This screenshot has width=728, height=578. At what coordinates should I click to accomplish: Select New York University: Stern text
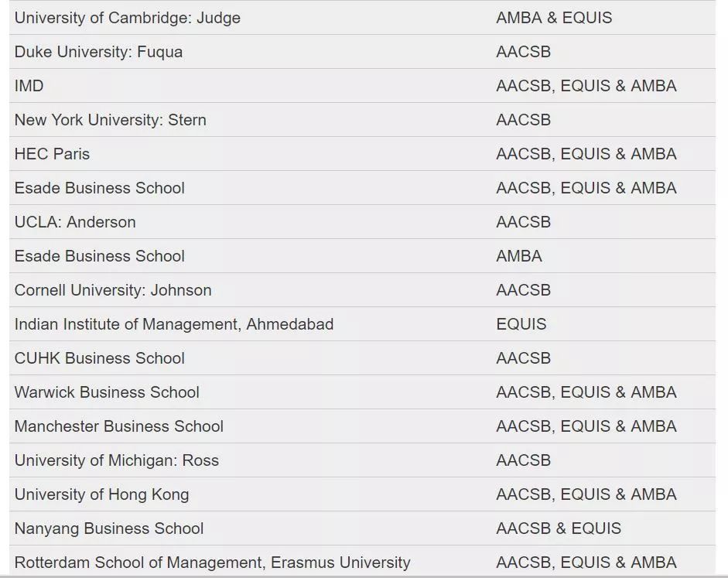coord(110,120)
